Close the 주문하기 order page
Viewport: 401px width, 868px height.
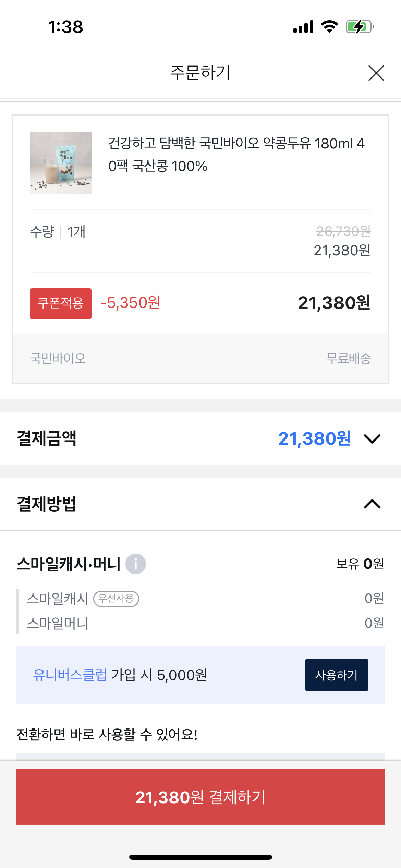(x=376, y=73)
